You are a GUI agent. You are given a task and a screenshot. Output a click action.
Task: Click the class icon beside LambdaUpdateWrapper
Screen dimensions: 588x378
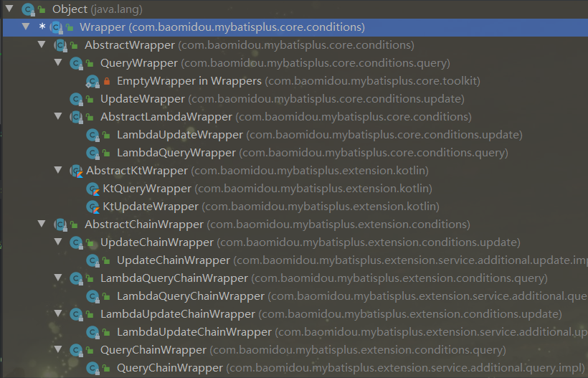[x=93, y=136]
